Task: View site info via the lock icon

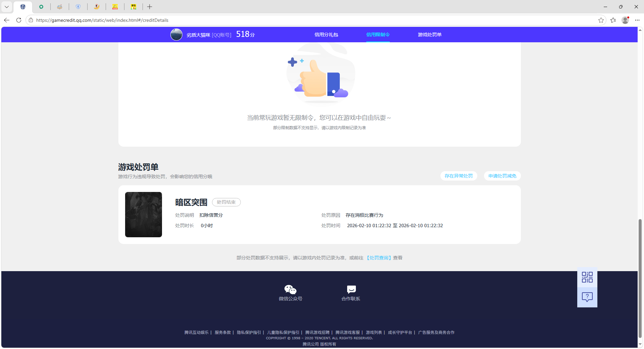Action: click(31, 20)
